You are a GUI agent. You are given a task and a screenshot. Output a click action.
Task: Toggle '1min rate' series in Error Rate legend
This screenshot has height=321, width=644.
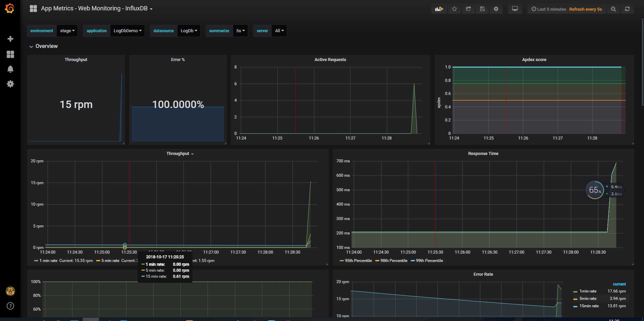click(x=588, y=291)
